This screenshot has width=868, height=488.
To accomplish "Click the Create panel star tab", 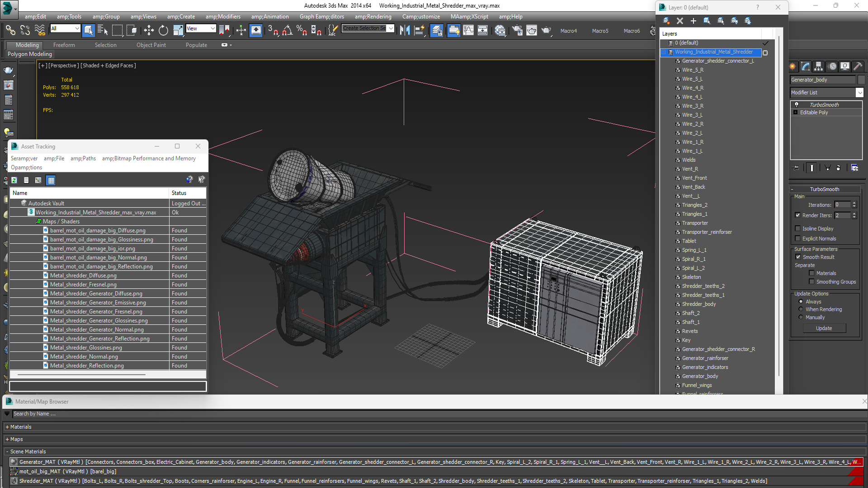I will tap(793, 66).
